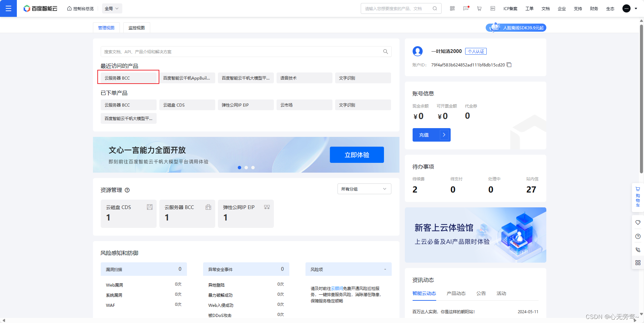Select the third banner carousel dot
This screenshot has width=644, height=323.
point(253,168)
